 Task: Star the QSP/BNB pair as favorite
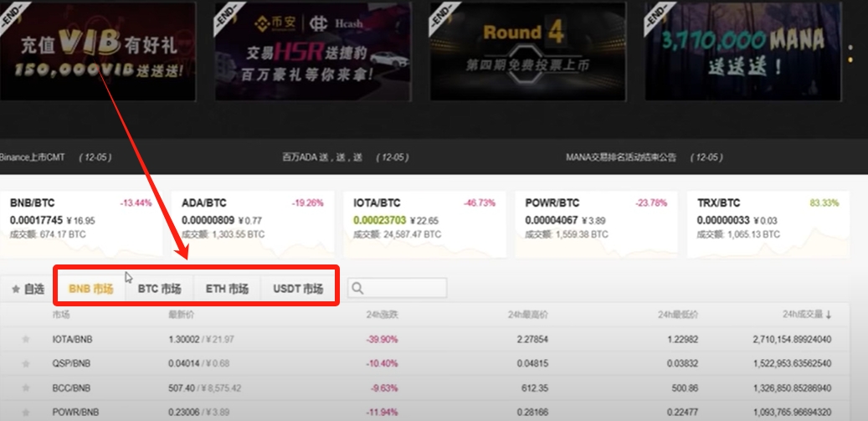click(x=25, y=363)
